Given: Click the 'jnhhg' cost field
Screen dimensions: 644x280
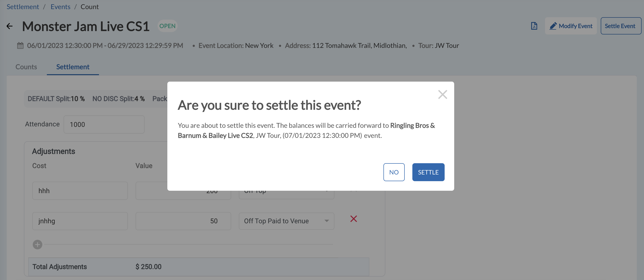Looking at the screenshot, I should click(80, 221).
